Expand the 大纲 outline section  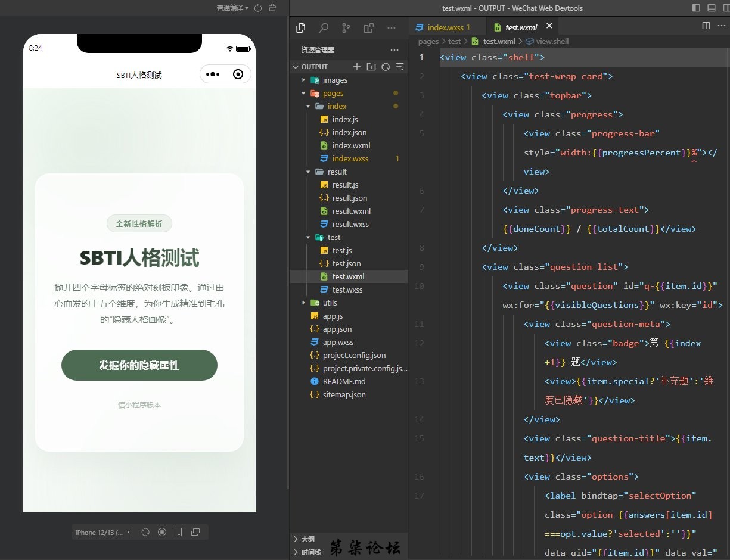point(307,539)
